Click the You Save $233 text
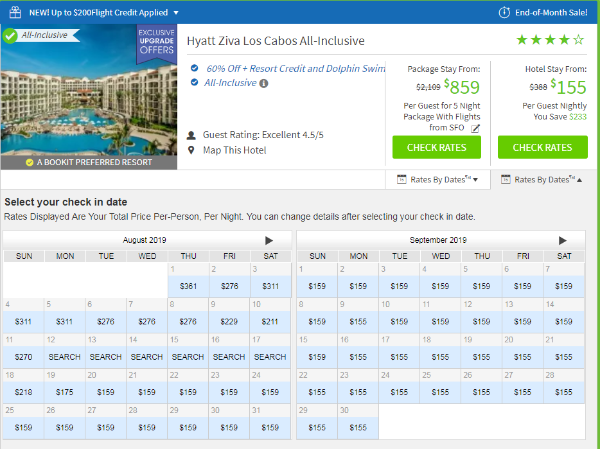The image size is (600, 449). tap(560, 117)
